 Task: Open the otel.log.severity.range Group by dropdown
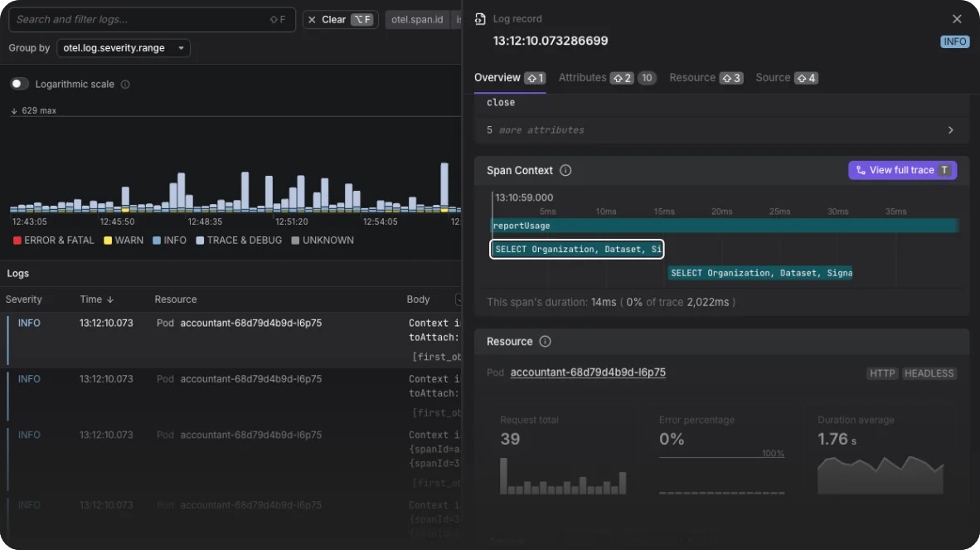point(124,48)
